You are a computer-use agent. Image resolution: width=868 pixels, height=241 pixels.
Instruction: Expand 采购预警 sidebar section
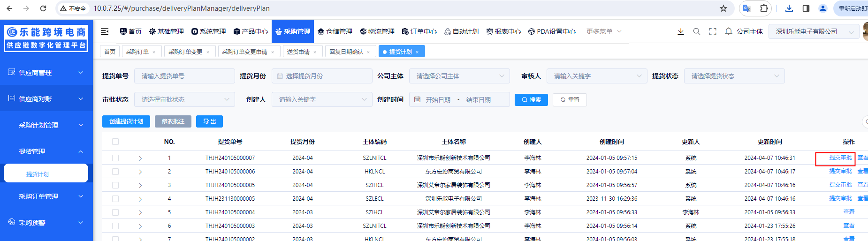coord(46,223)
